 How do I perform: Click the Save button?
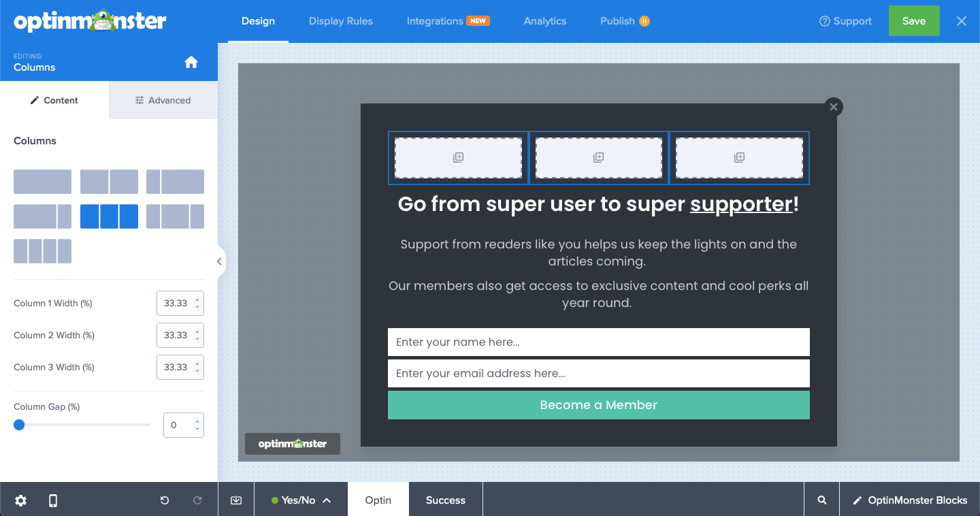pyautogui.click(x=914, y=20)
